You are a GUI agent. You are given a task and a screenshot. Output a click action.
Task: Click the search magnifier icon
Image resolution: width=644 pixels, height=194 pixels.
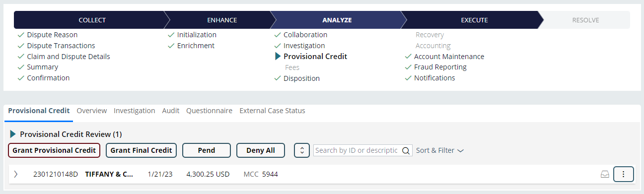[x=406, y=150]
